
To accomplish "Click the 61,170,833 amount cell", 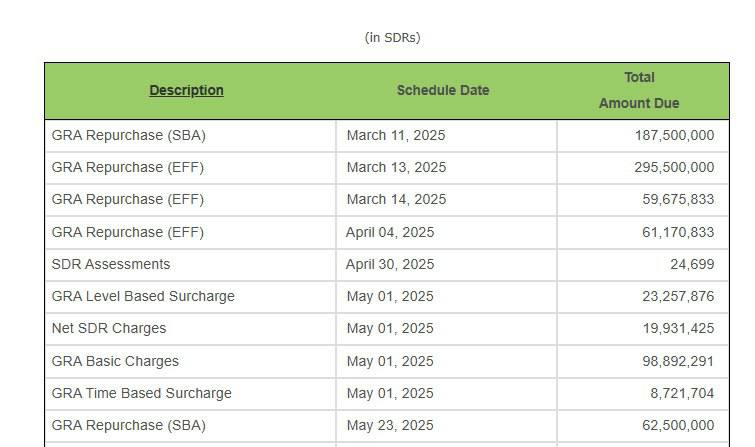I will click(678, 232).
